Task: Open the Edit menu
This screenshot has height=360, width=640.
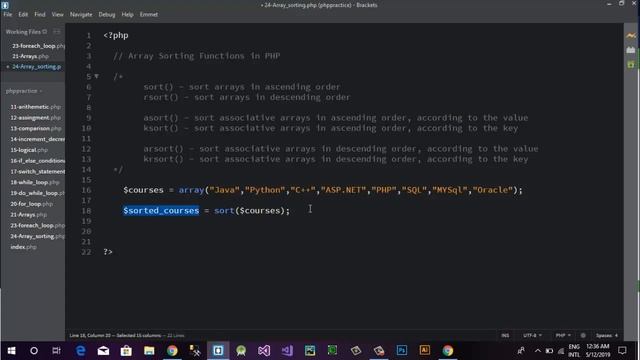Action: pyautogui.click(x=23, y=14)
